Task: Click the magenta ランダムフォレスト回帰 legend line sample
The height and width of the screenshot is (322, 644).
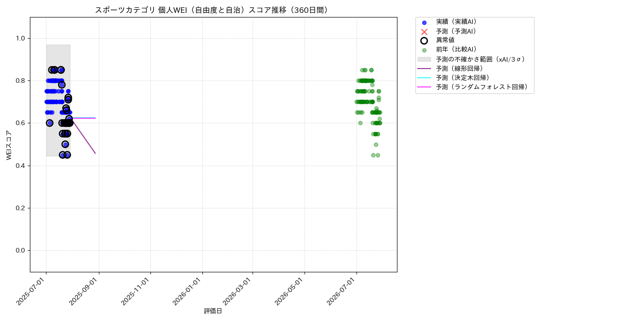Action: 424,87
